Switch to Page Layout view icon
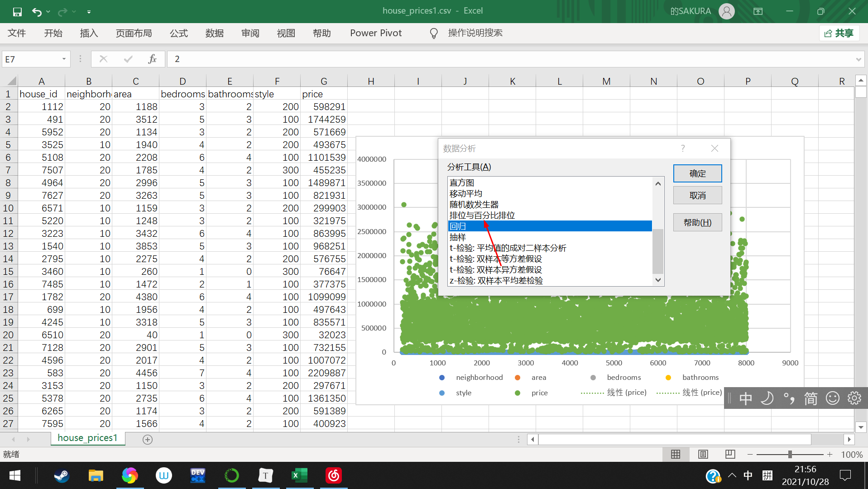 coord(703,454)
